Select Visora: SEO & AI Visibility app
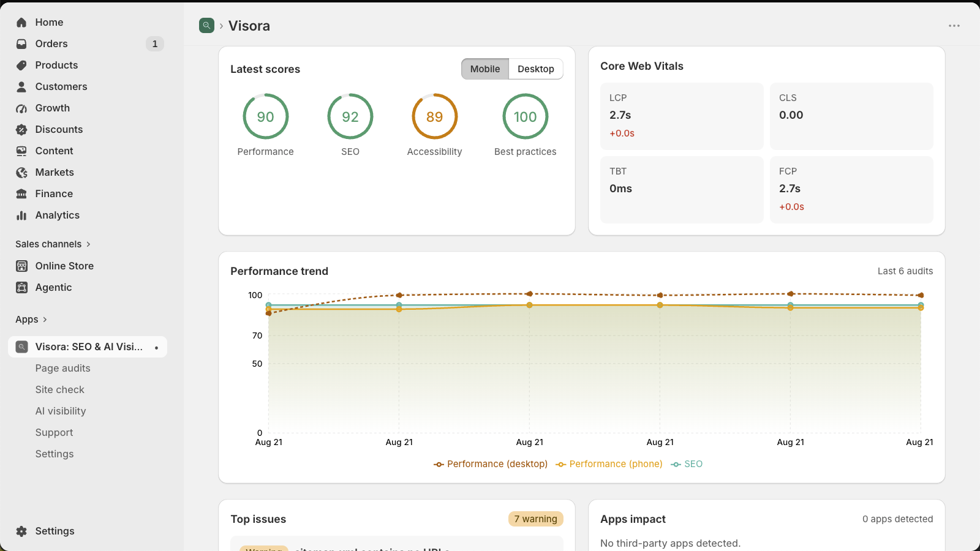 [x=88, y=347]
